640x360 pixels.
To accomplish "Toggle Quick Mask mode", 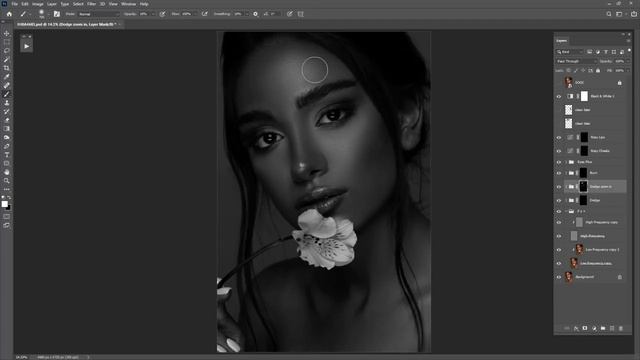I will coord(7,217).
